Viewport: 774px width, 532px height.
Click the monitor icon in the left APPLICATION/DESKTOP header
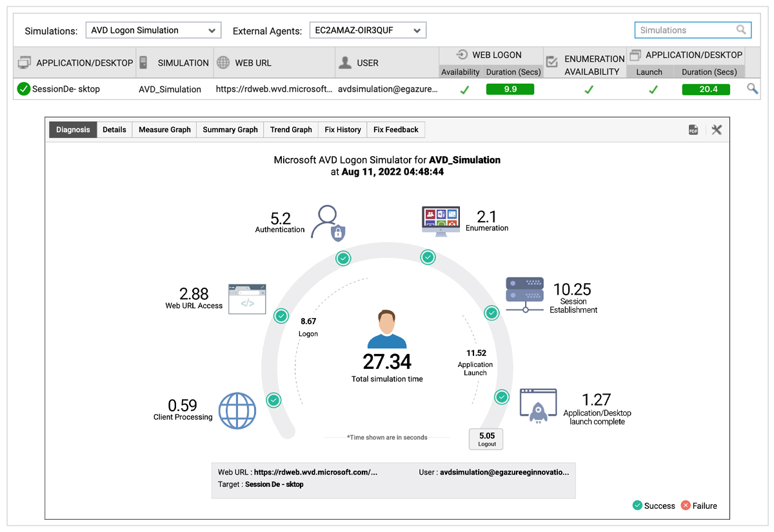click(25, 63)
